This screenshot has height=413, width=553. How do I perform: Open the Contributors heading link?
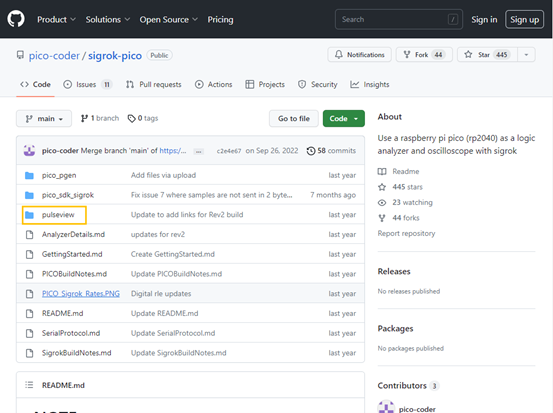click(x=408, y=386)
